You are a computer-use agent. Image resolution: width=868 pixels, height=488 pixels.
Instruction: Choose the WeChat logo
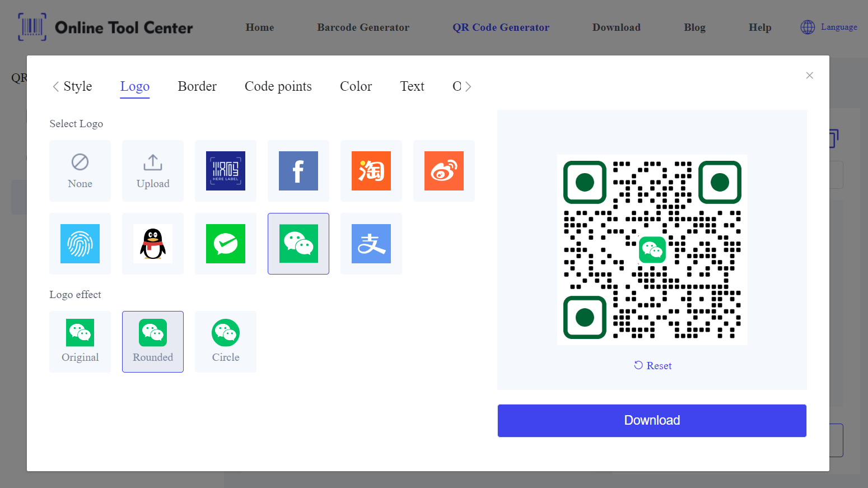tap(298, 244)
